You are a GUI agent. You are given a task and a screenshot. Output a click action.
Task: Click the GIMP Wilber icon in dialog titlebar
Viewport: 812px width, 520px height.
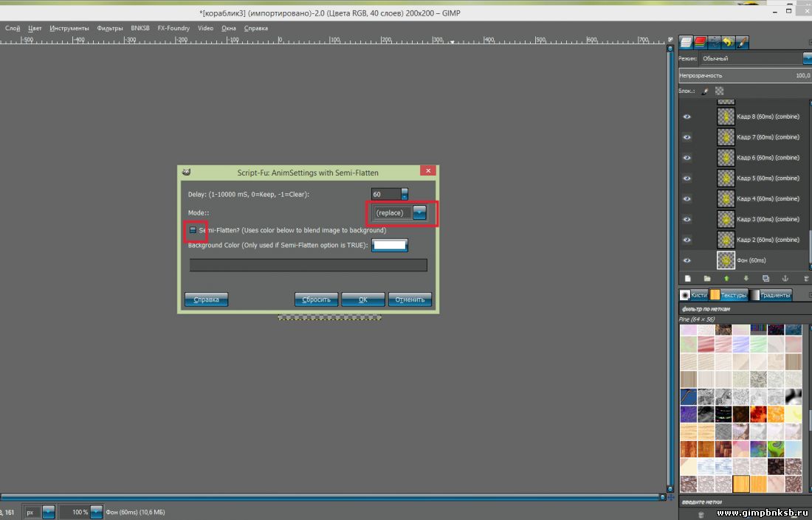[187, 173]
